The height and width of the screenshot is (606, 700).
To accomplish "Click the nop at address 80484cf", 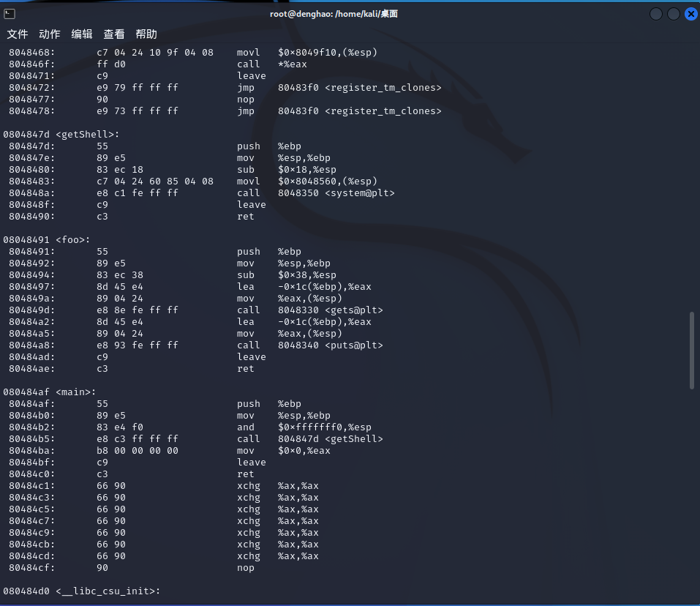I will 246,568.
